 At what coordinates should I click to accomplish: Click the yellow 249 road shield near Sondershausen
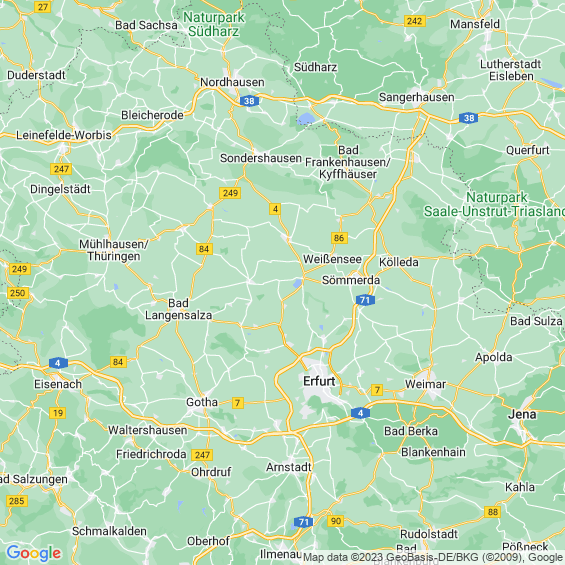230,193
